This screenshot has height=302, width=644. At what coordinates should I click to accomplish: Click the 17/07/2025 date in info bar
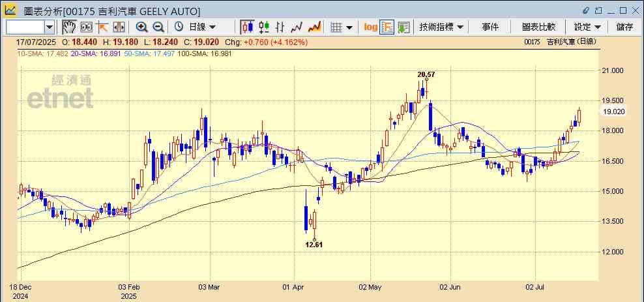pyautogui.click(x=36, y=42)
